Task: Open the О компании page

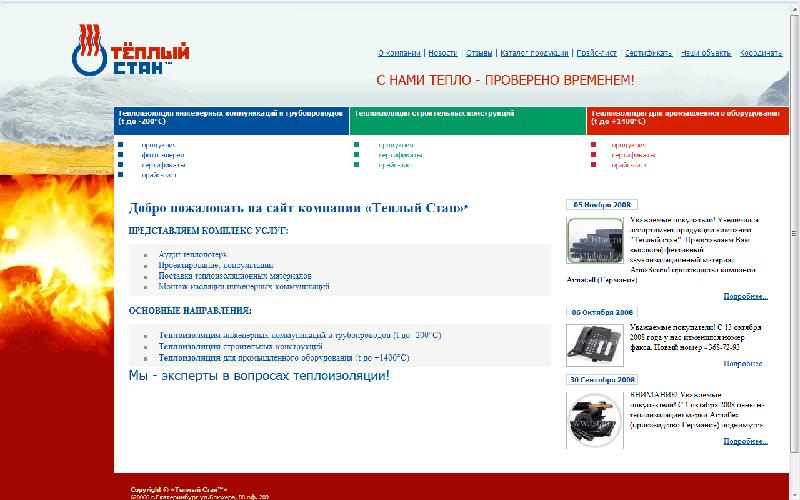Action: 399,53
